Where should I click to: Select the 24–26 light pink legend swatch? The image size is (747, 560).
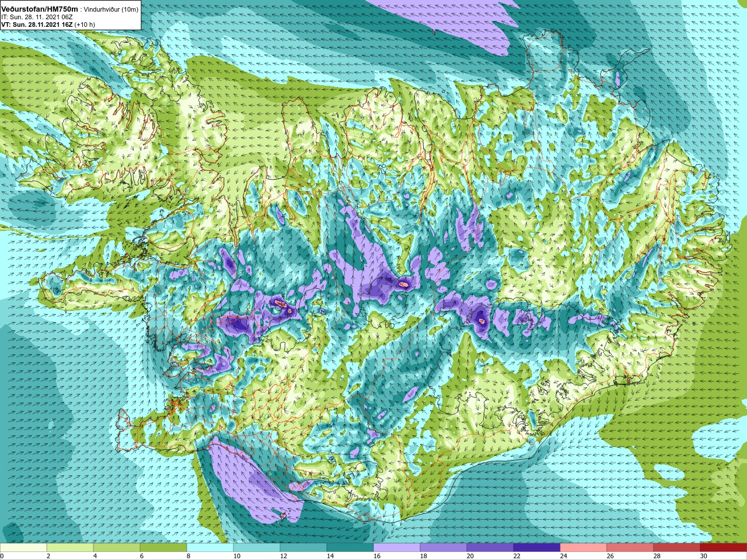tap(584, 548)
